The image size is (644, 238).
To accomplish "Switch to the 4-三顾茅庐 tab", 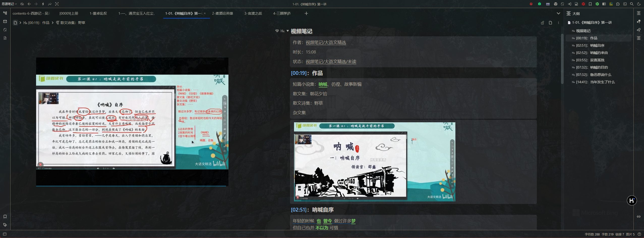I will coord(282,13).
